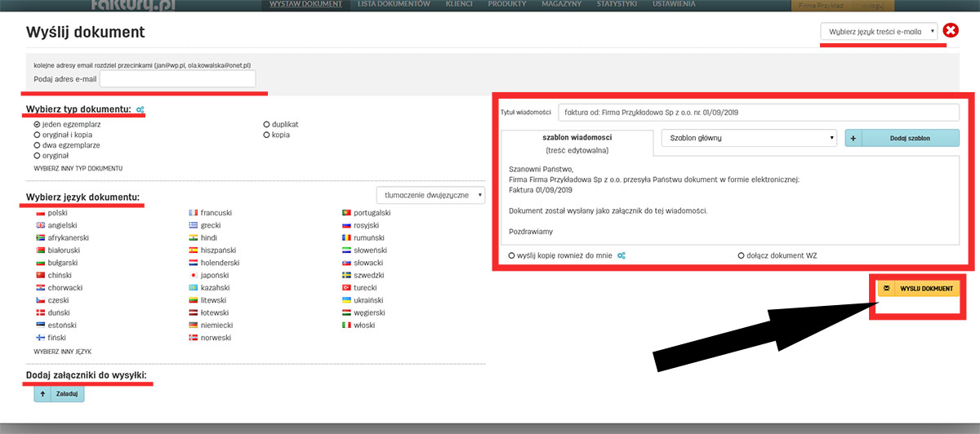Open the Szablon główny template dropdown
Screen dimensions: 980x434
(x=749, y=138)
